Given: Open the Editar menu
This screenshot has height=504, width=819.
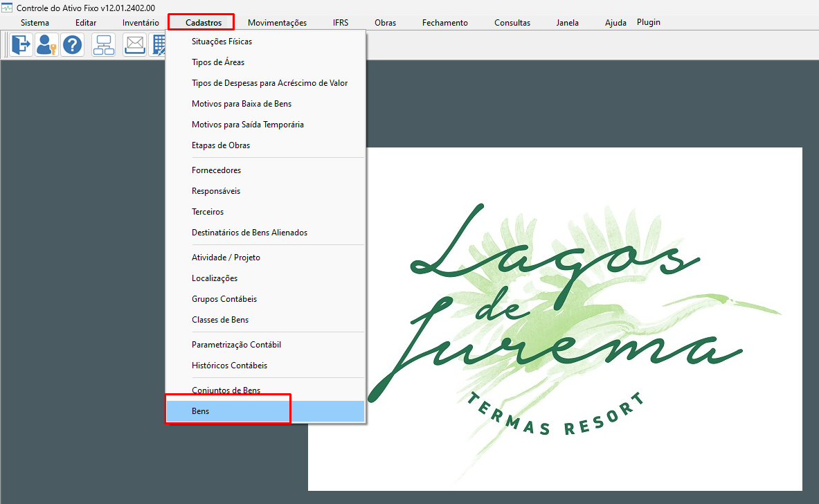Looking at the screenshot, I should tap(86, 22).
